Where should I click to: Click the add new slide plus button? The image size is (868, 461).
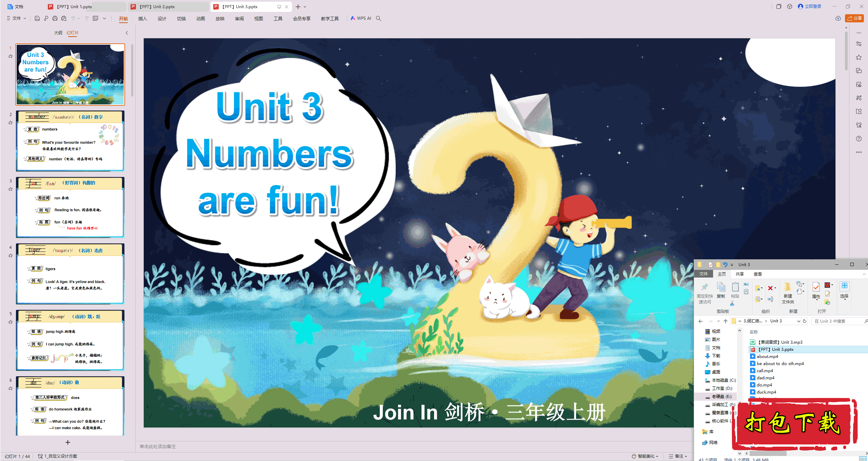pos(68,442)
